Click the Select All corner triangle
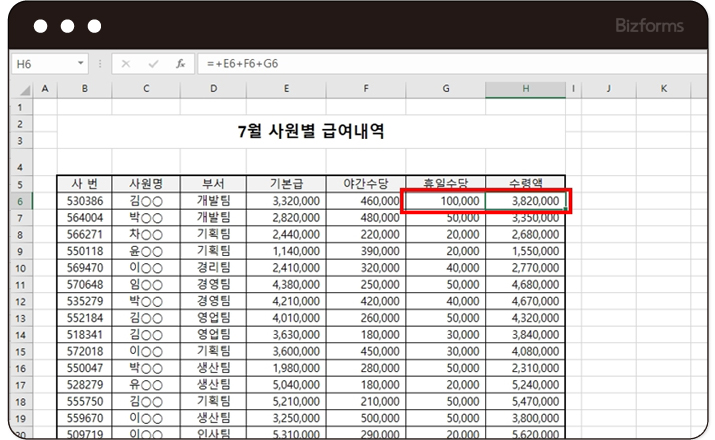The image size is (715, 440). [24, 90]
